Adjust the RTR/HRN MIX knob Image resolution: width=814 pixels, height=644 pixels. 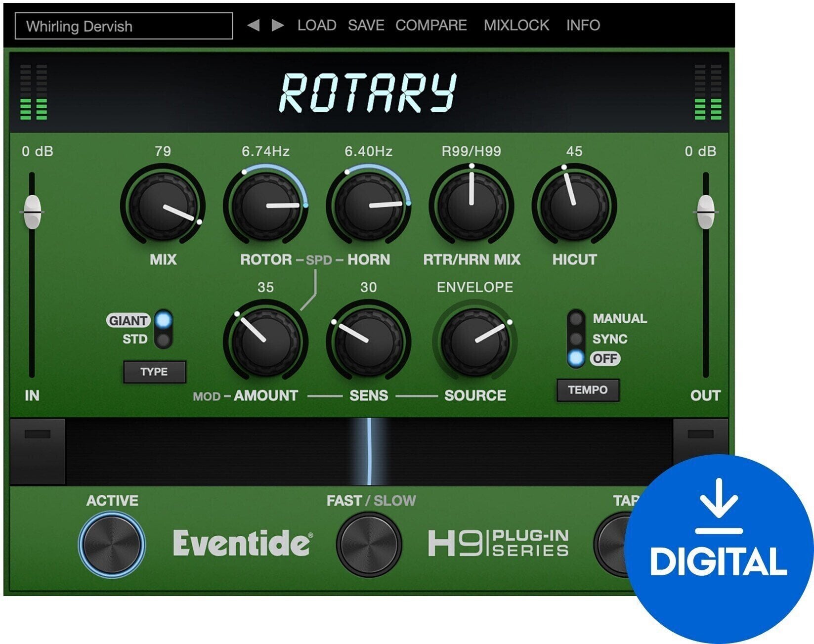click(x=471, y=205)
